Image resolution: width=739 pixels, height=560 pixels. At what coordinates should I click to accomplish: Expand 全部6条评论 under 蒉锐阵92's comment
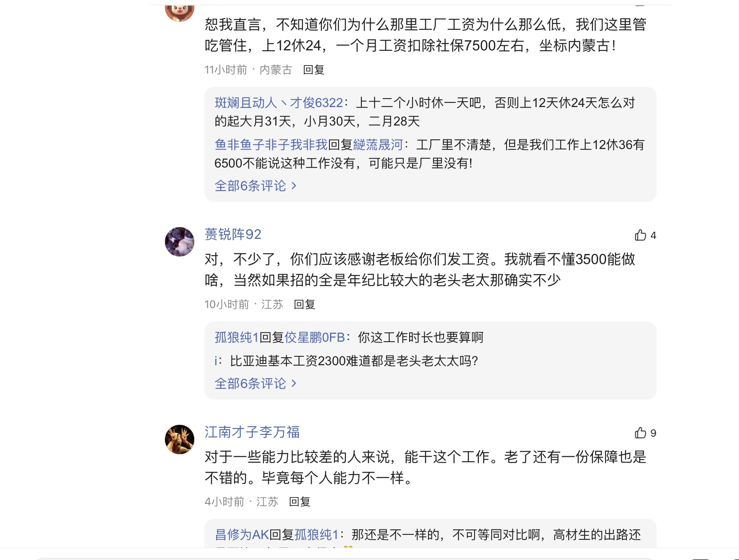coord(252,382)
